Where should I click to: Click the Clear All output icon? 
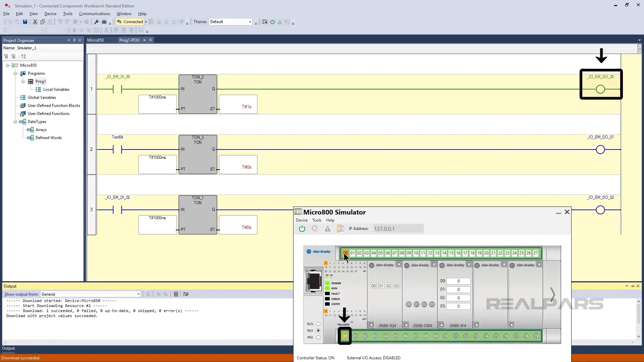[x=176, y=294]
